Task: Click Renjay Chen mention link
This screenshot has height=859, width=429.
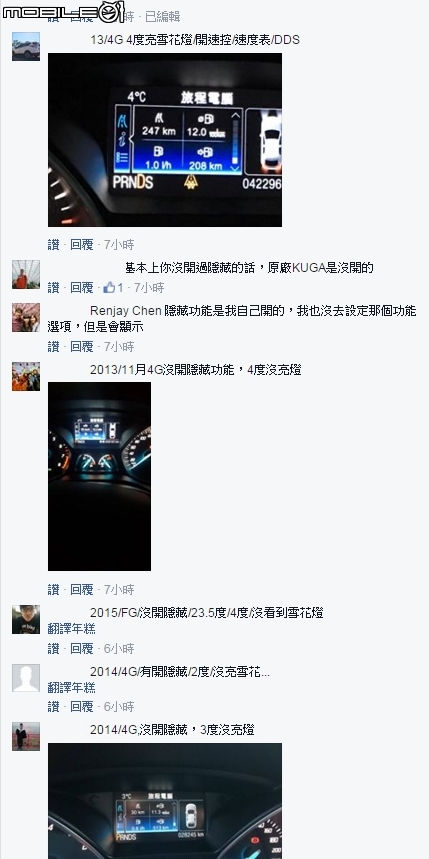Action: (125, 311)
